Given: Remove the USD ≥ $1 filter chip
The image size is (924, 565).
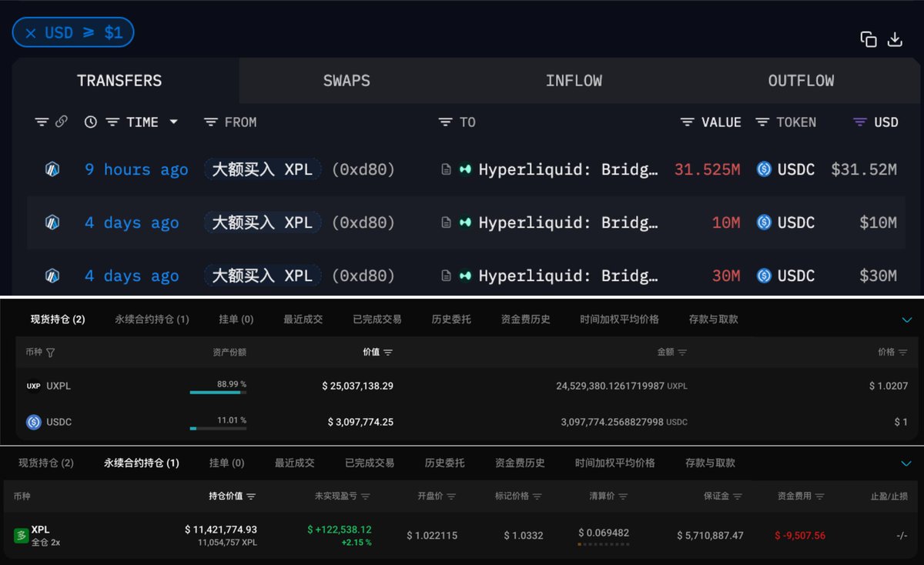Looking at the screenshot, I should (x=31, y=33).
